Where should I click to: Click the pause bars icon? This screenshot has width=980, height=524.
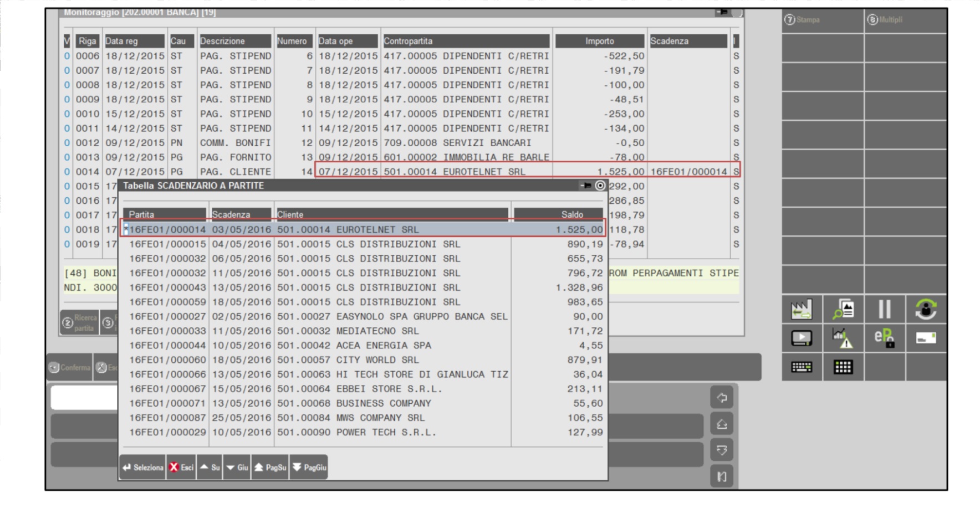pyautogui.click(x=885, y=309)
